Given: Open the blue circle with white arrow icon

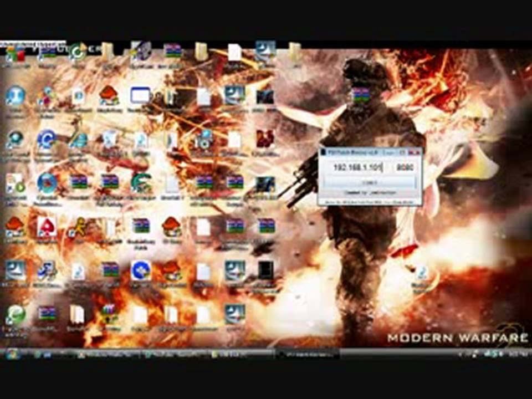Looking at the screenshot, I should (x=141, y=270).
